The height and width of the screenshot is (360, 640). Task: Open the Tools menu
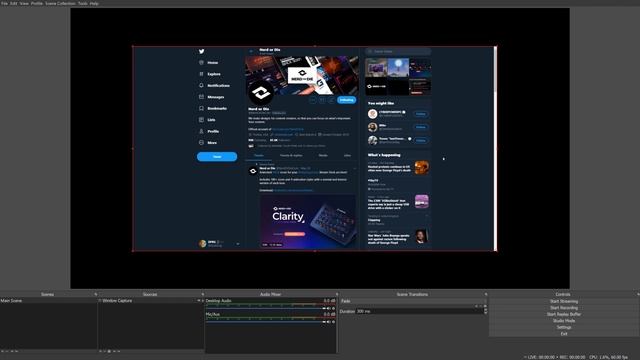82,3
